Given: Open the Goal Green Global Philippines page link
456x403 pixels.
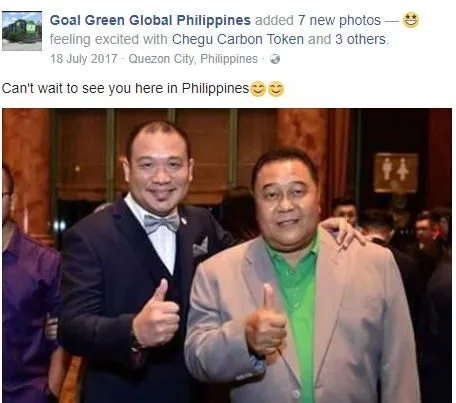Looking at the screenshot, I should point(150,20).
